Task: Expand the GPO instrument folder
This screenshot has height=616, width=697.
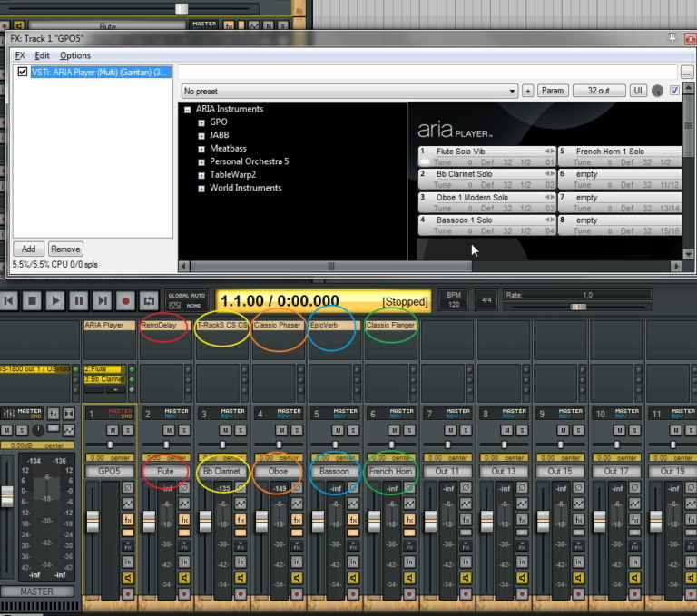Action: click(201, 122)
